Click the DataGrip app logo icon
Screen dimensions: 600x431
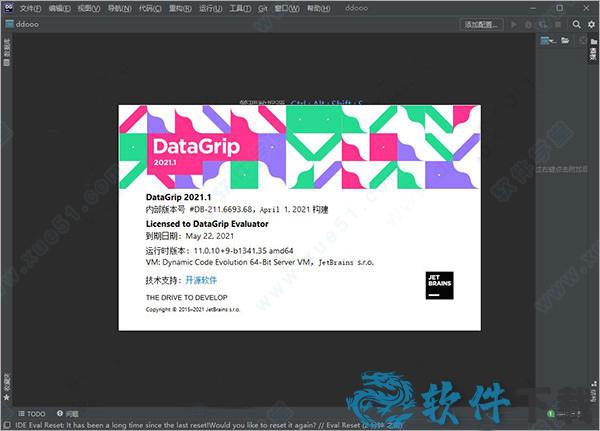8,8
